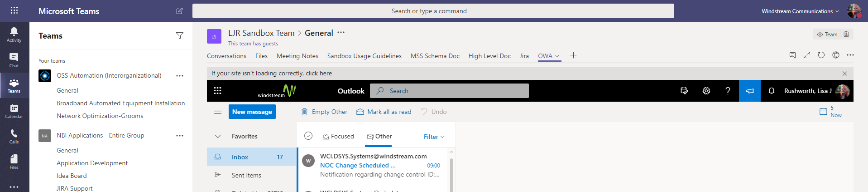The image size is (868, 192).
Task: Click the Outlook Search field
Action: [449, 91]
